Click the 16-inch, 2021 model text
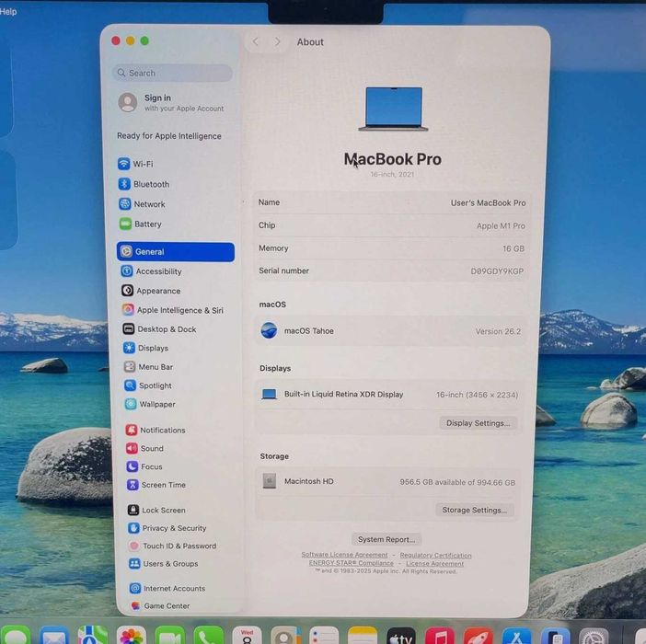 pyautogui.click(x=392, y=174)
